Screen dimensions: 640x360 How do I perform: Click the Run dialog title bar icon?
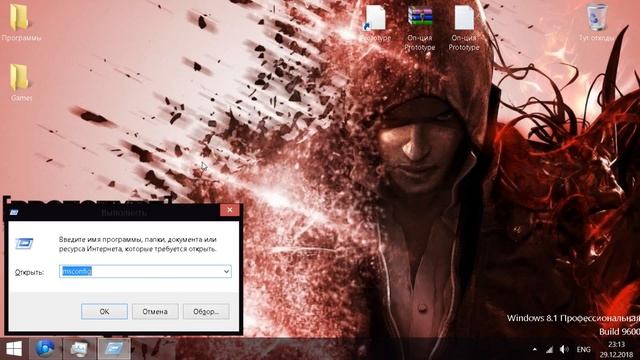pos(14,212)
